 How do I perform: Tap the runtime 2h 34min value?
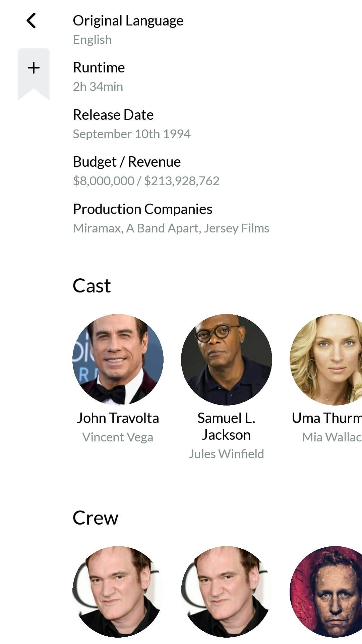click(x=98, y=87)
